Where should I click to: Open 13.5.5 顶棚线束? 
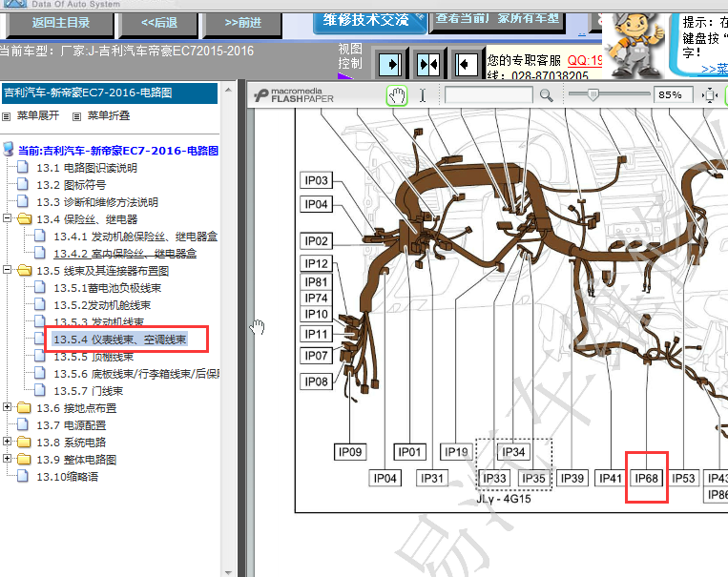coord(94,357)
